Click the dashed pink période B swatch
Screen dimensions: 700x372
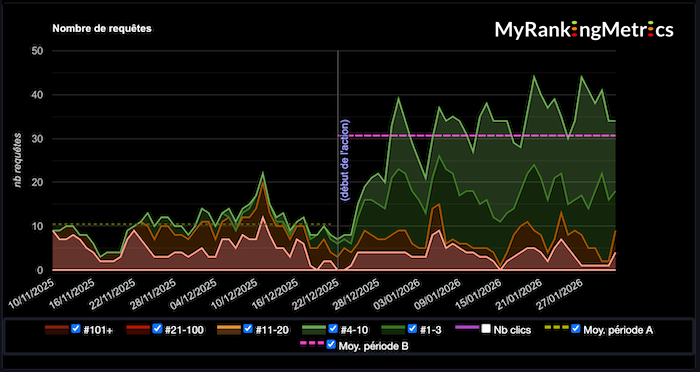(x=312, y=343)
